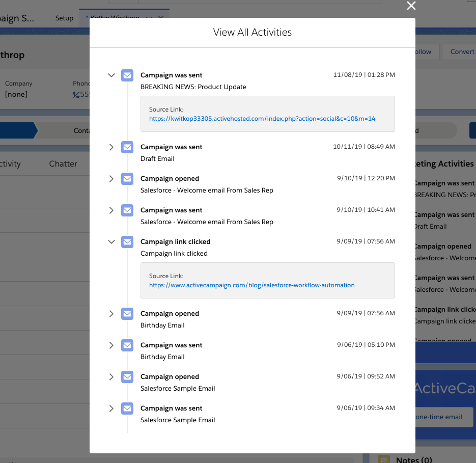The image size is (476, 463).
Task: Click 'BREAKING NEWS: Product Update' text
Action: point(193,87)
